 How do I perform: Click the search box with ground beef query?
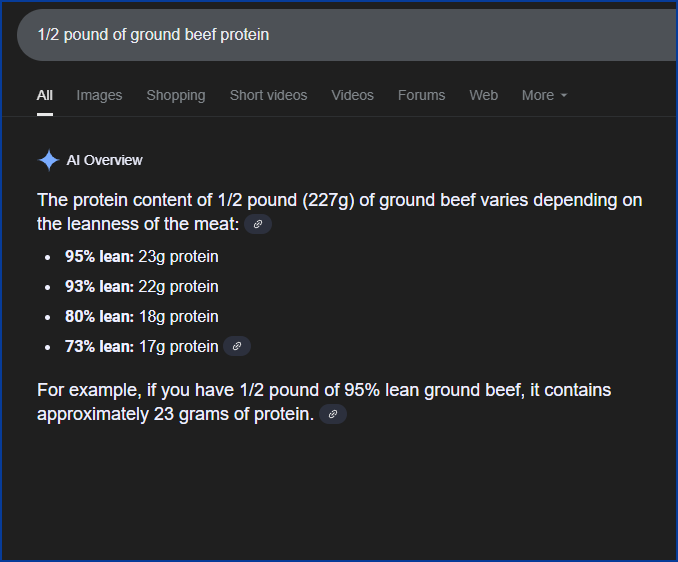point(347,35)
